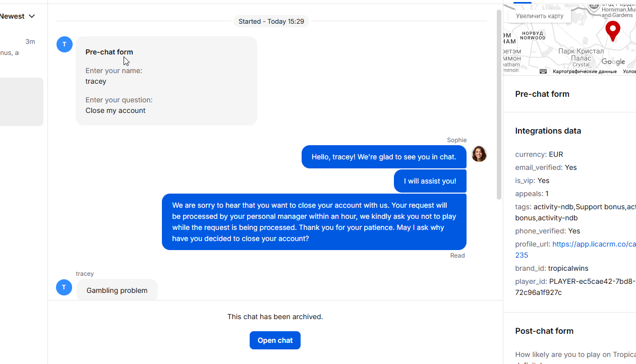Expand the Post-chat form section
Viewport: 636px width, 364px height.
pos(544,331)
